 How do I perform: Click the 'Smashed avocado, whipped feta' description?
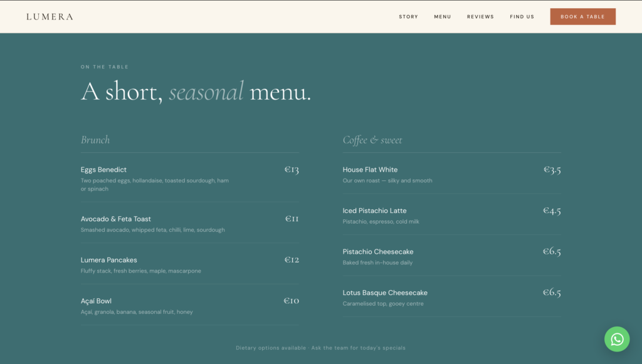point(153,230)
